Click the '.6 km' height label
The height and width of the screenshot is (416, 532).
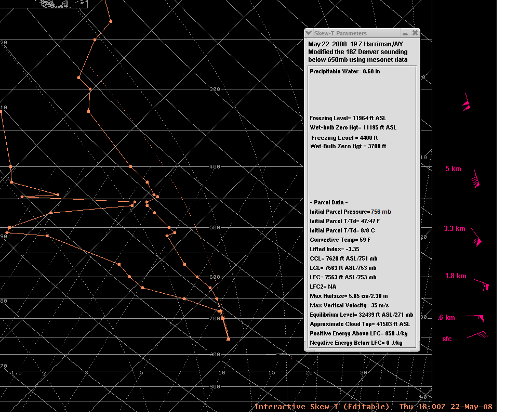pyautogui.click(x=446, y=318)
